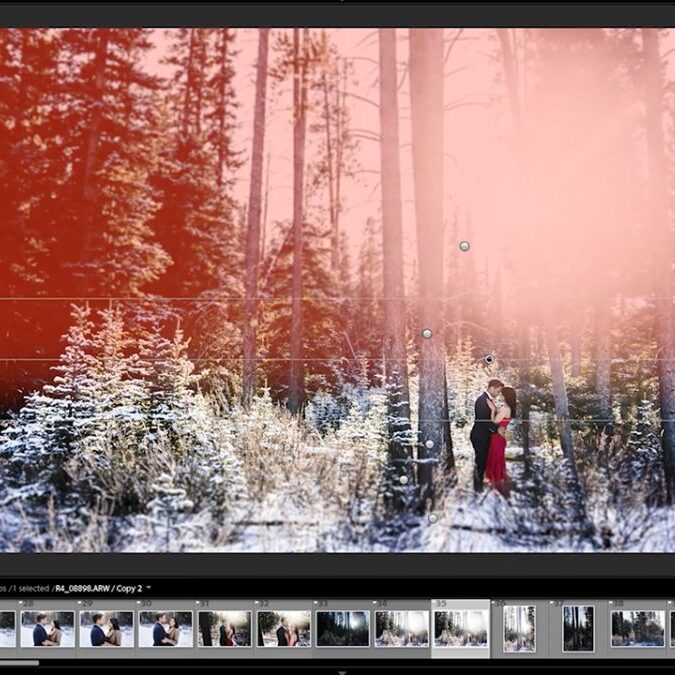Open filmstrip thumbnail 34 with sun flare
The height and width of the screenshot is (675, 675).
(x=401, y=629)
